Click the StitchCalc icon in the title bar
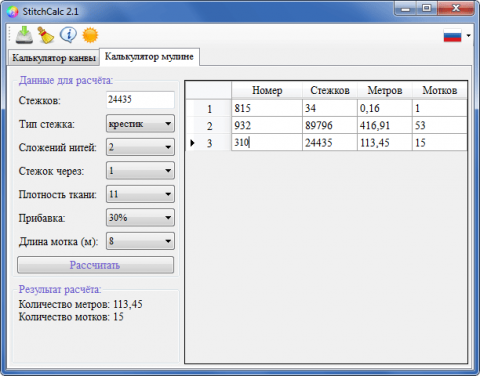This screenshot has width=480, height=376. click(12, 12)
